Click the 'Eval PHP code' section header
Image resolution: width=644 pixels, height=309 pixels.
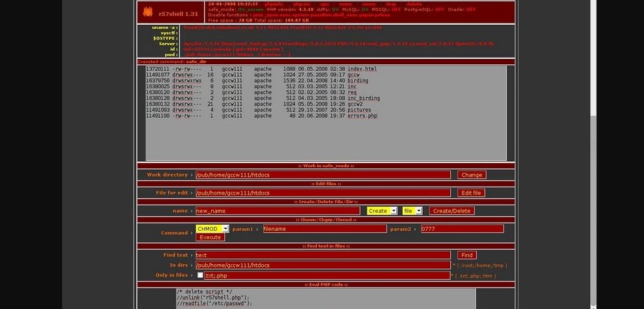pyautogui.click(x=326, y=285)
